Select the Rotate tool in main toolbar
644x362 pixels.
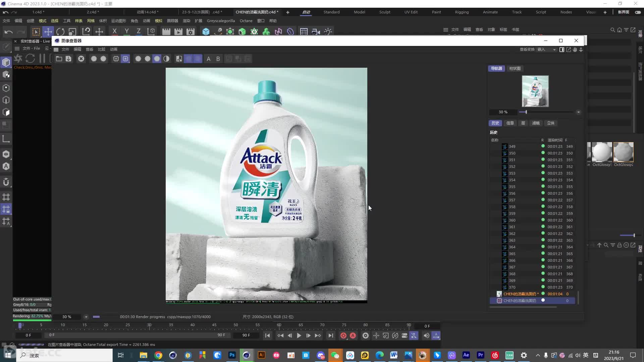click(60, 32)
